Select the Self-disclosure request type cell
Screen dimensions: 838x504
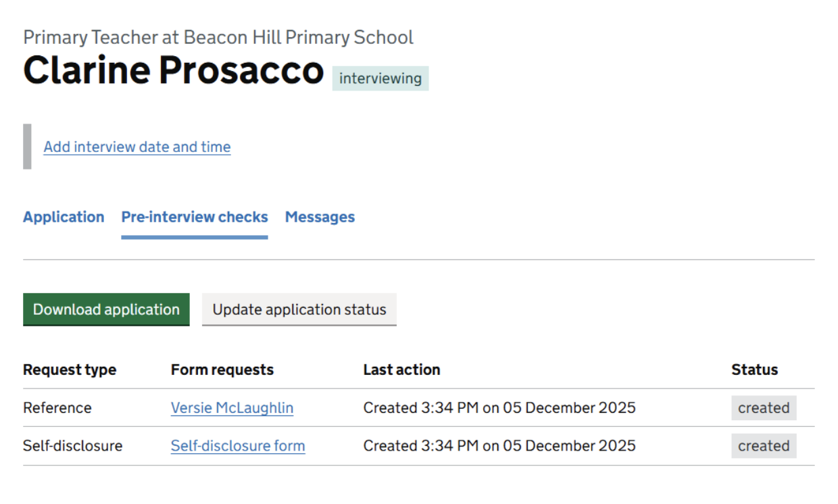[x=73, y=446]
